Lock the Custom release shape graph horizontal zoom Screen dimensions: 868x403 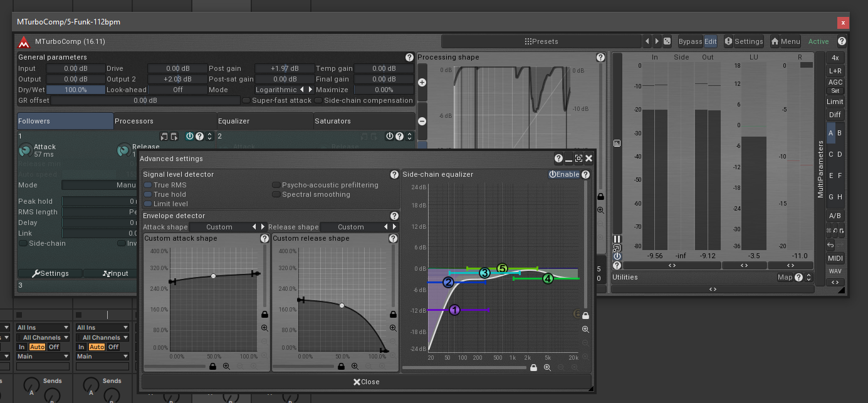tap(341, 366)
